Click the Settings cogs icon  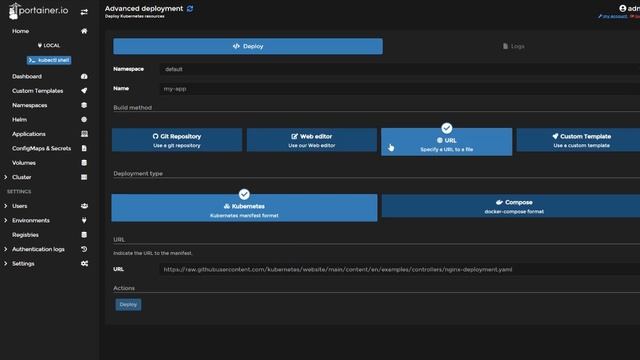(84, 264)
